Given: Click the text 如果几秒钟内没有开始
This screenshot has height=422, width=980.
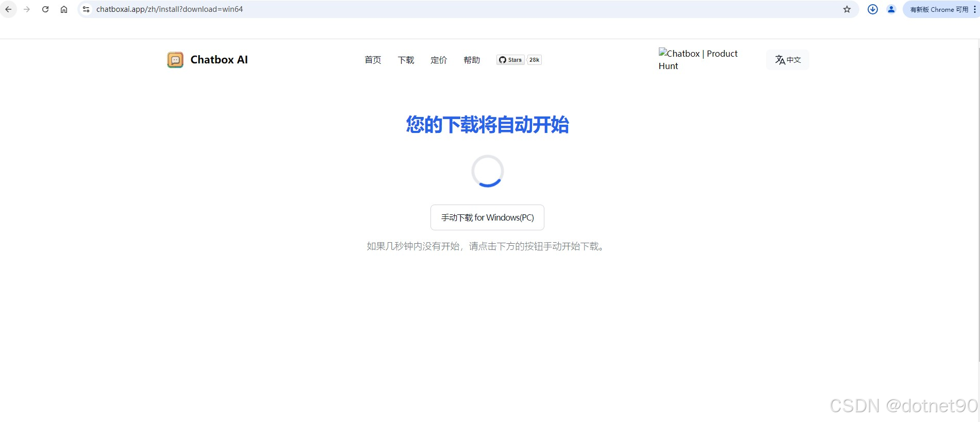Looking at the screenshot, I should 413,246.
